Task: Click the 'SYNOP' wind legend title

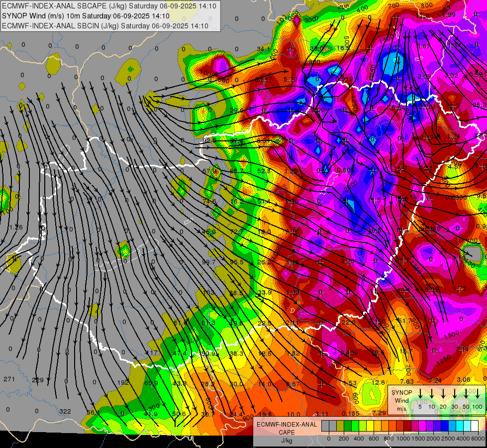Action: point(401,392)
